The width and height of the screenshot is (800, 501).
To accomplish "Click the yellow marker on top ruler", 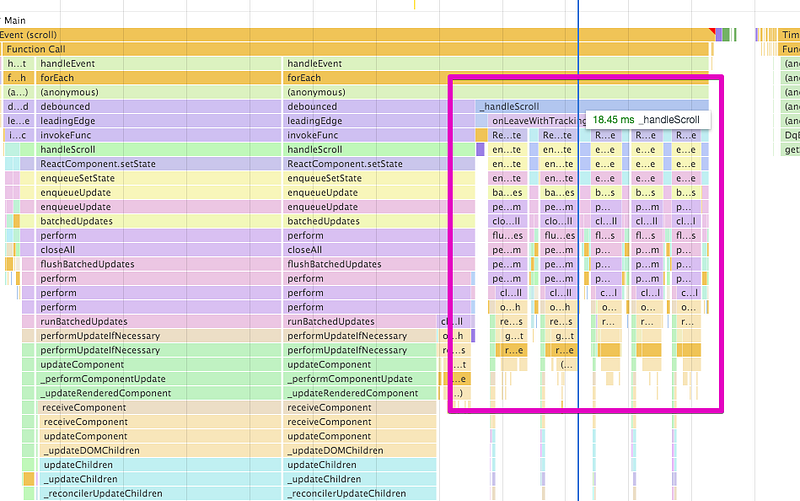I will tap(414, 5).
